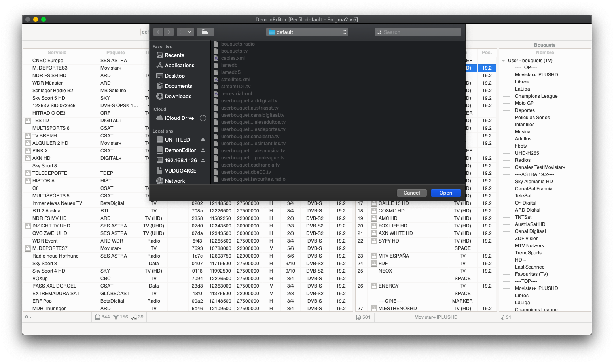Select iCloud Drive in the sidebar
This screenshot has height=364, width=614.
[x=179, y=118]
